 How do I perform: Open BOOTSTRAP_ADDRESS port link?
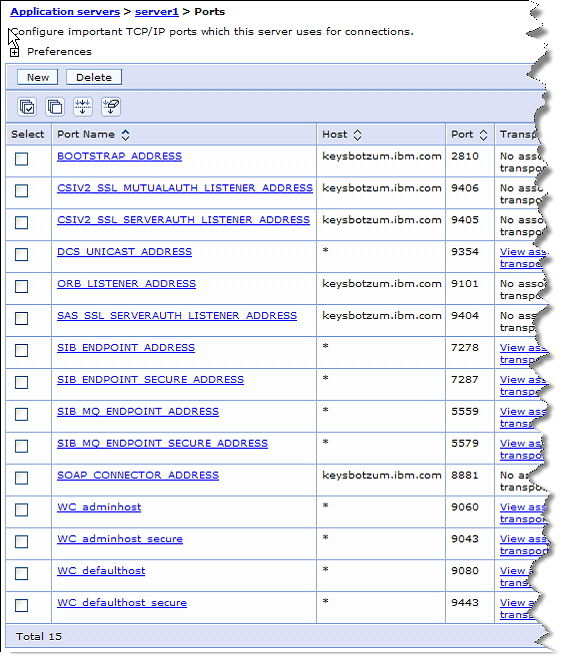[x=119, y=156]
